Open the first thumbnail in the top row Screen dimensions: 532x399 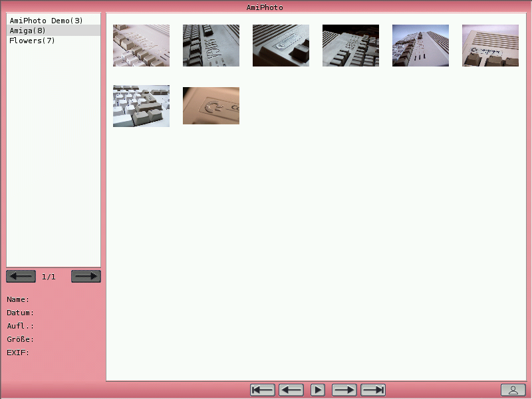coord(141,46)
